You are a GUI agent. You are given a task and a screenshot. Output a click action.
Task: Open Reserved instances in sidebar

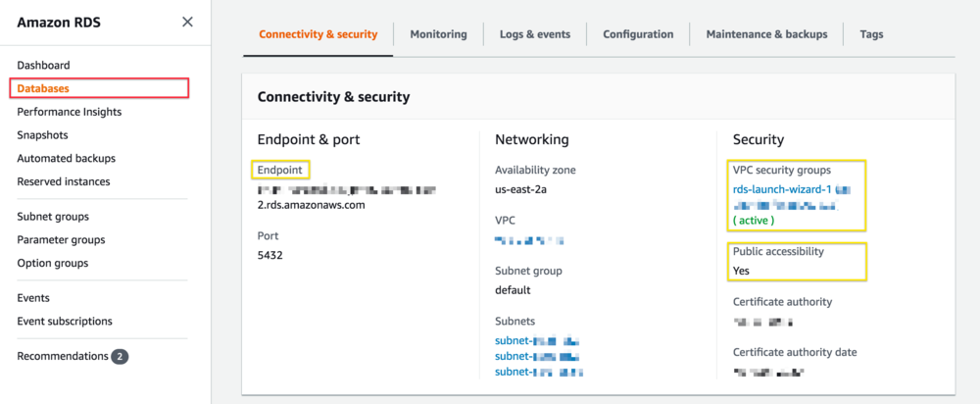pos(63,181)
